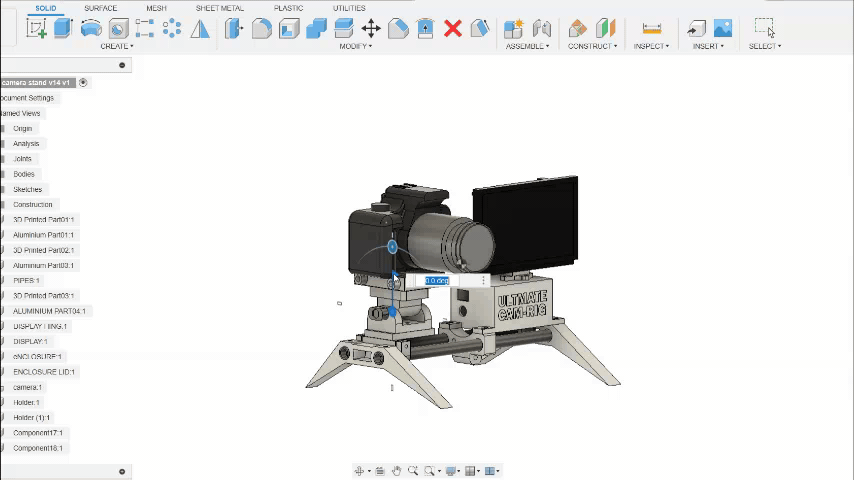Switch to the SHEET METAL tab

219,8
